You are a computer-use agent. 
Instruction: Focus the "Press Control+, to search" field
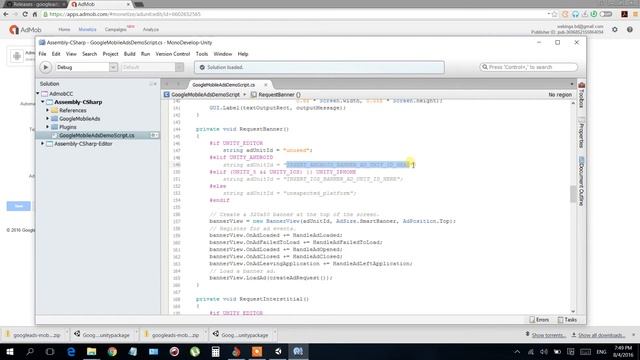click(529, 67)
